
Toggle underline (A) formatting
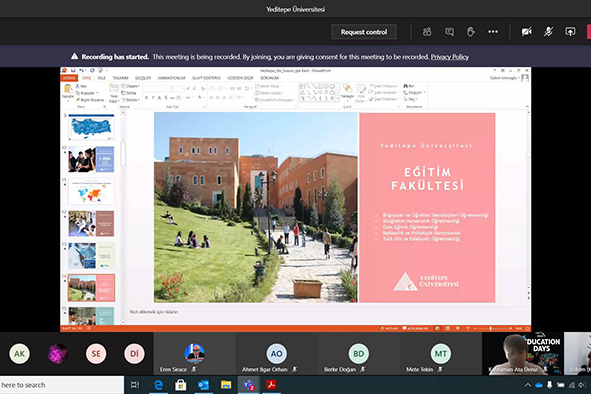pos(159,98)
